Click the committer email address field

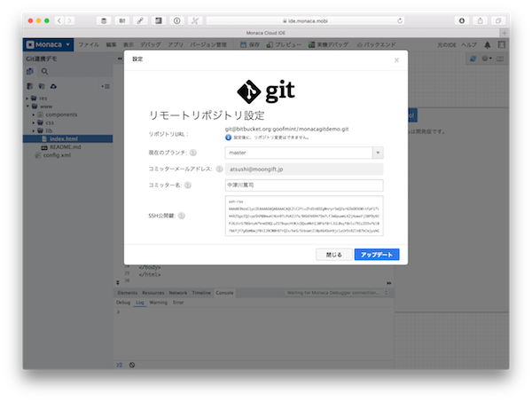click(x=304, y=169)
